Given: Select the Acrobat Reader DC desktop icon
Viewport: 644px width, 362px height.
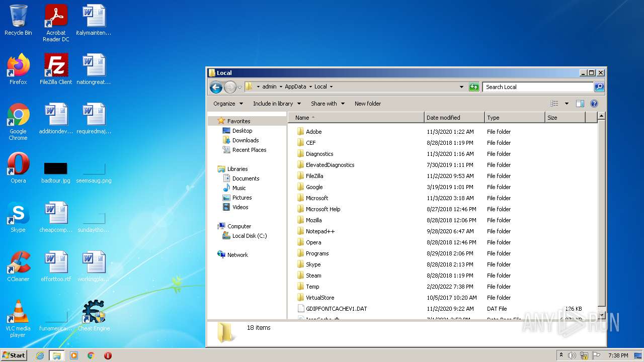Looking at the screenshot, I should coord(56,23).
